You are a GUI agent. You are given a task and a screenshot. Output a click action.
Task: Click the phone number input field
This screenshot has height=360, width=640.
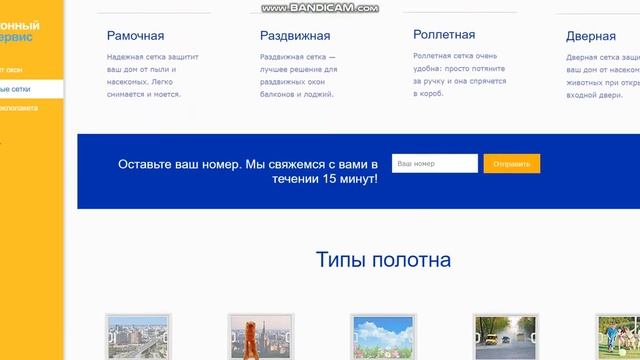[x=435, y=163]
